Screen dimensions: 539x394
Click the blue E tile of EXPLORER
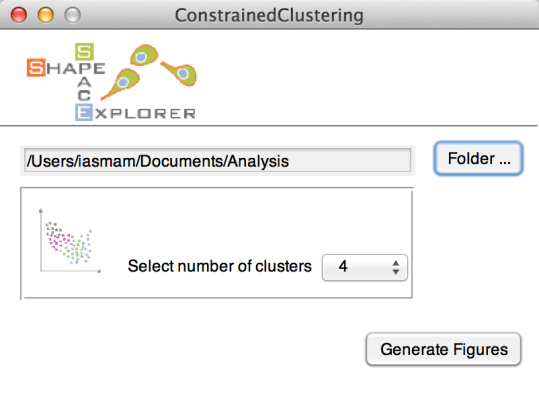coord(84,112)
